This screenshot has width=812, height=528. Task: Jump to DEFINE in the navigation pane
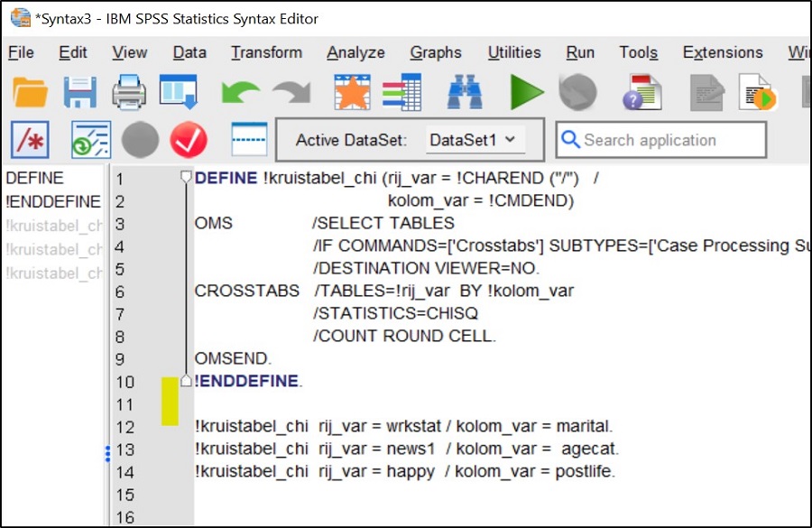34,179
